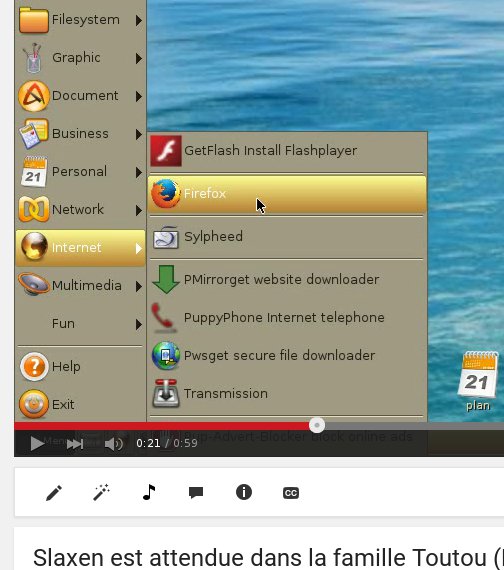Click the pencil edit icon below video
The image size is (504, 570).
pos(54,493)
